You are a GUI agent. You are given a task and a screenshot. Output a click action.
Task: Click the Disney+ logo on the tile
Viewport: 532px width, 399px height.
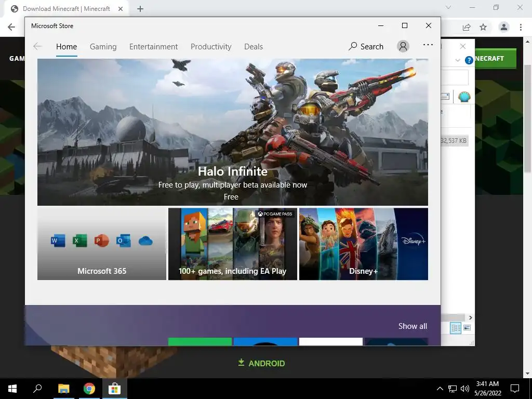click(x=414, y=241)
